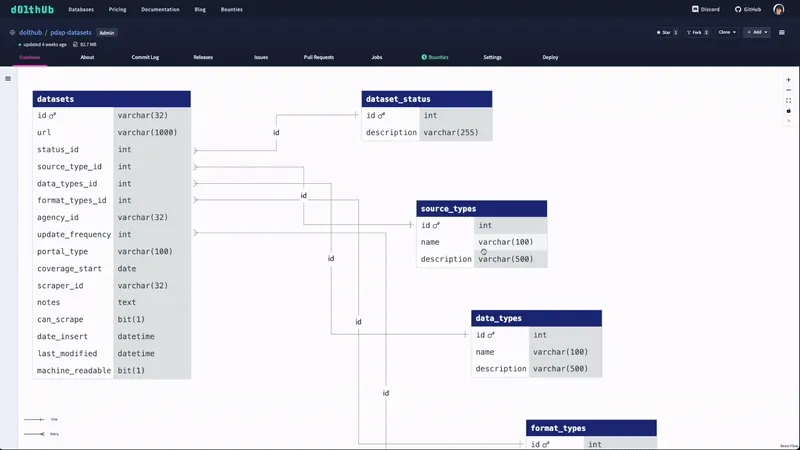Open the Pull Requests tab
This screenshot has width=800, height=450.
[319, 57]
